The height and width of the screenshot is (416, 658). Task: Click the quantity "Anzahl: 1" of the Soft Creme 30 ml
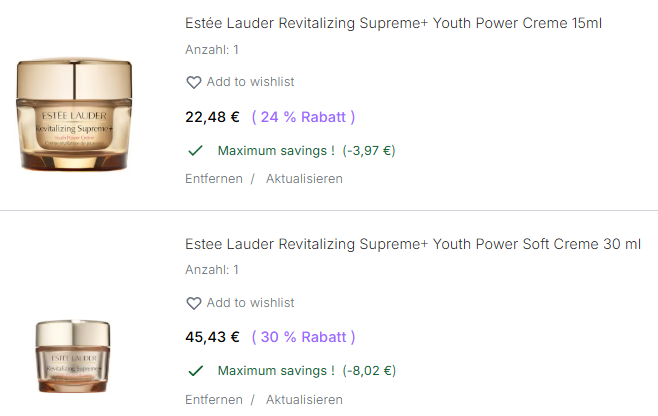click(x=212, y=270)
